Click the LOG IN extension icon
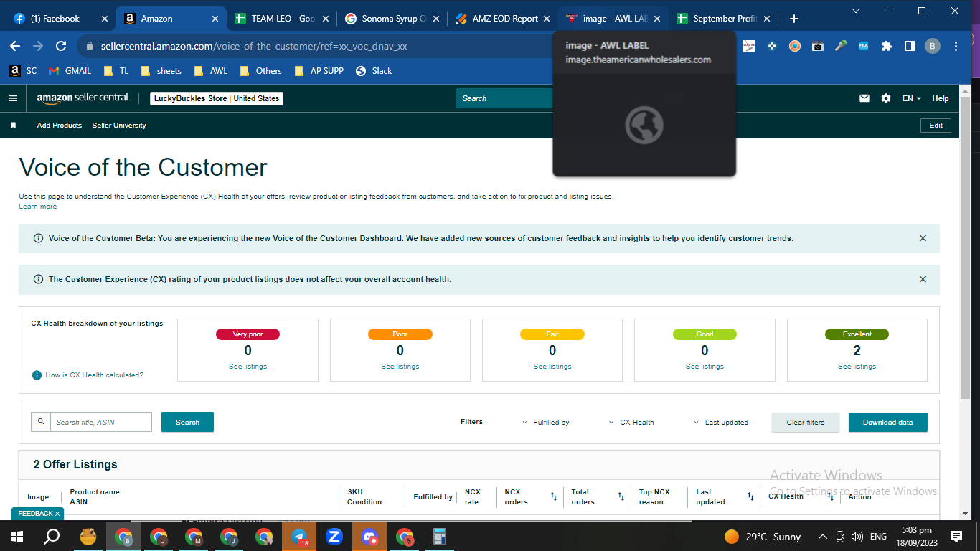This screenshot has height=551, width=980. pyautogui.click(x=749, y=46)
